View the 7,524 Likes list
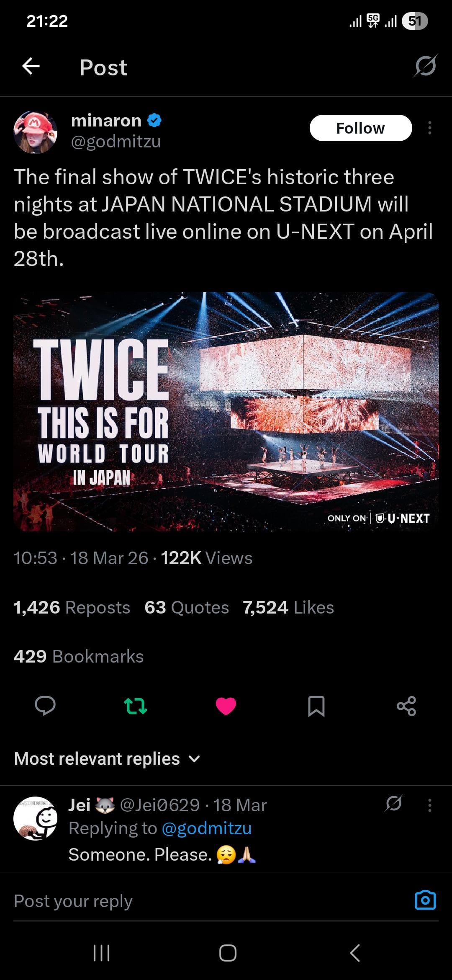The image size is (452, 980). tap(288, 607)
